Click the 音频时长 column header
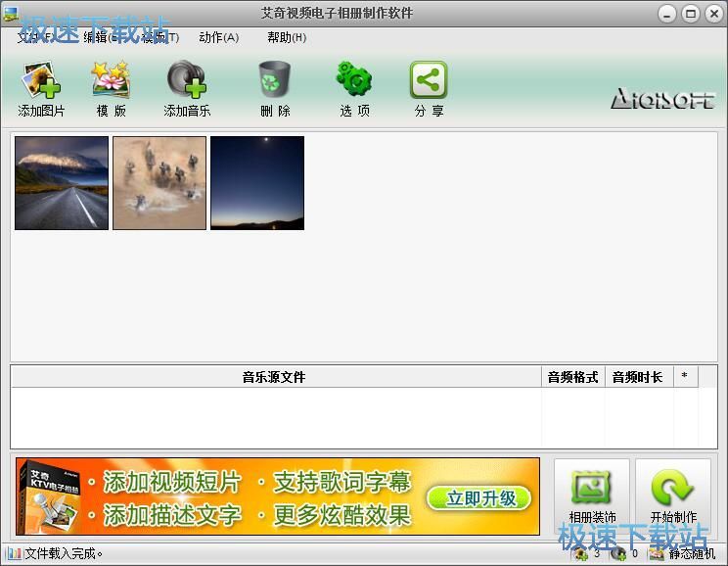728x566 pixels. click(x=639, y=377)
